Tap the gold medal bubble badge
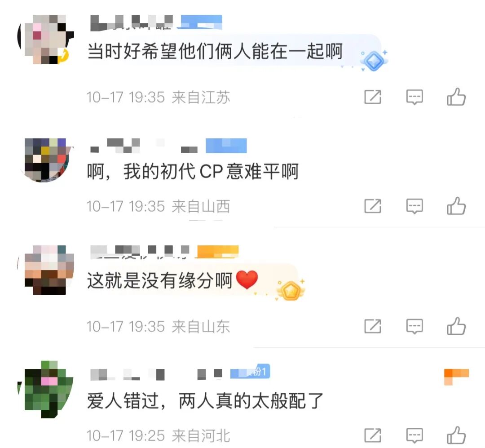The width and height of the screenshot is (485, 448). [x=291, y=290]
